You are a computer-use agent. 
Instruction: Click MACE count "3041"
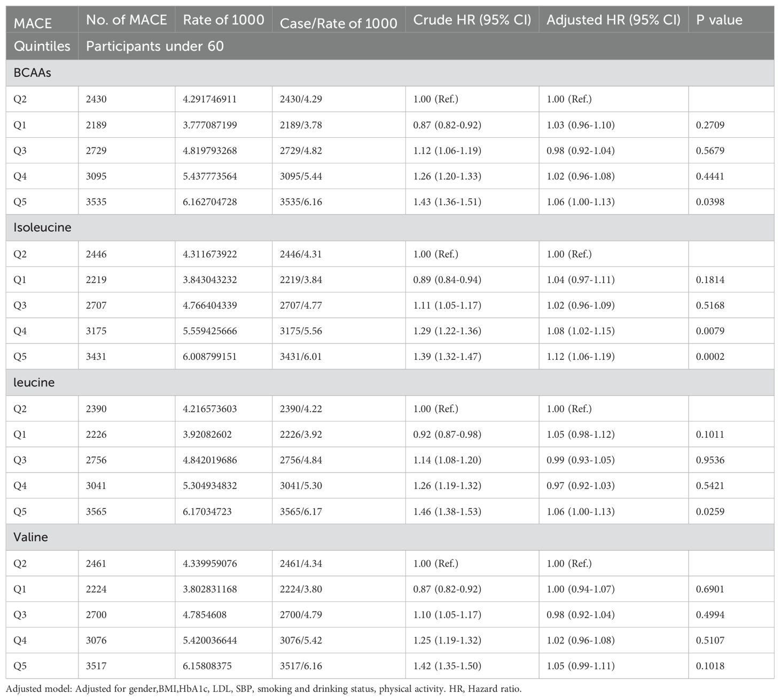[96, 486]
